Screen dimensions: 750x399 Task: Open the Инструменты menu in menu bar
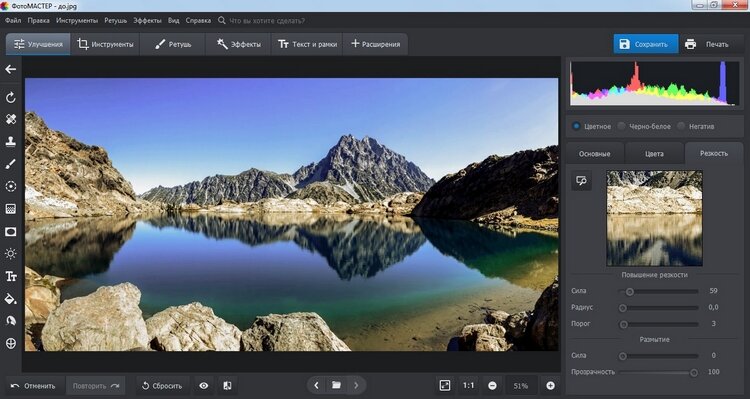coord(77,21)
